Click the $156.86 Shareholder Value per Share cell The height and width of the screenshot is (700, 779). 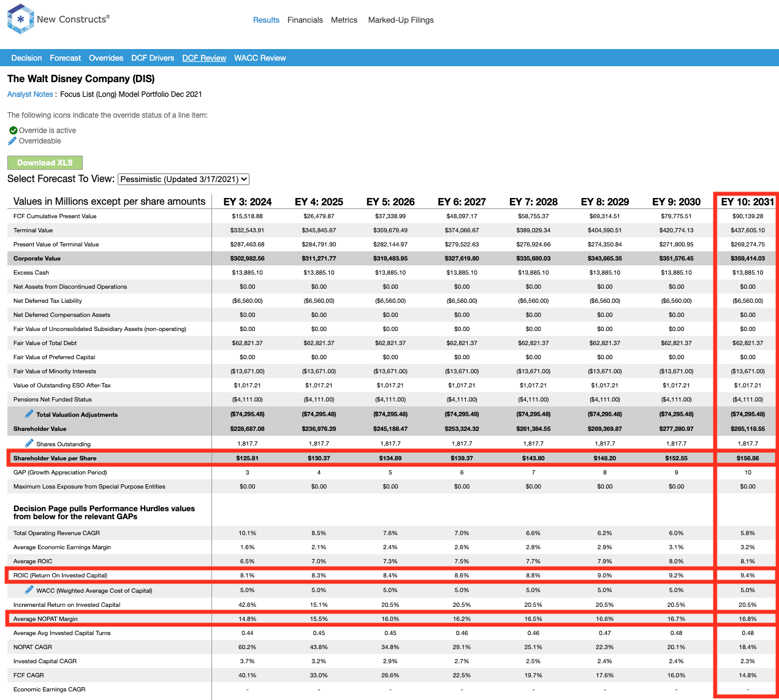click(x=748, y=458)
